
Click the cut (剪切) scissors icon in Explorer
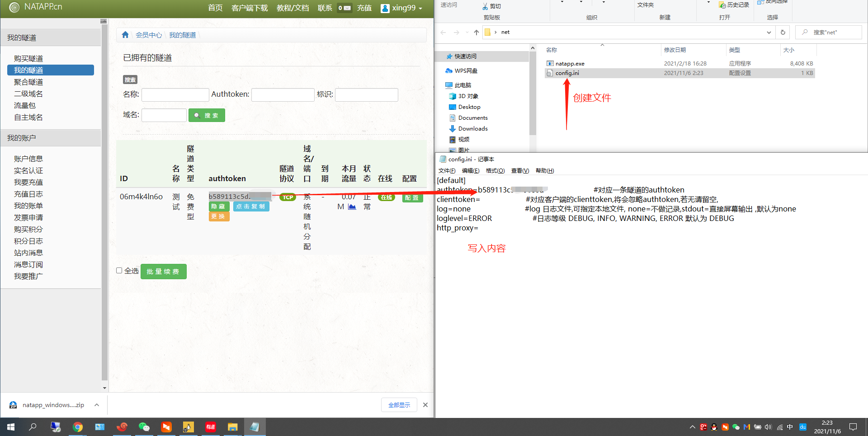(485, 6)
